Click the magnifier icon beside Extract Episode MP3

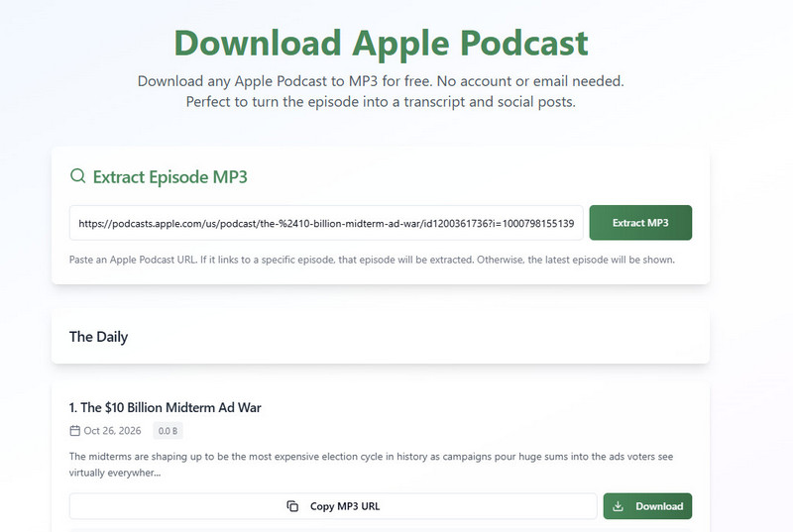(78, 175)
